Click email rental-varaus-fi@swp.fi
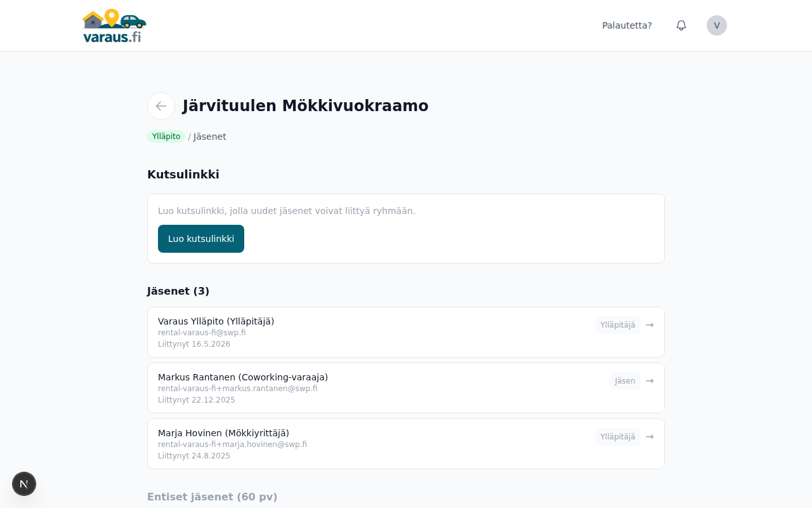The width and height of the screenshot is (812, 508). tap(202, 333)
